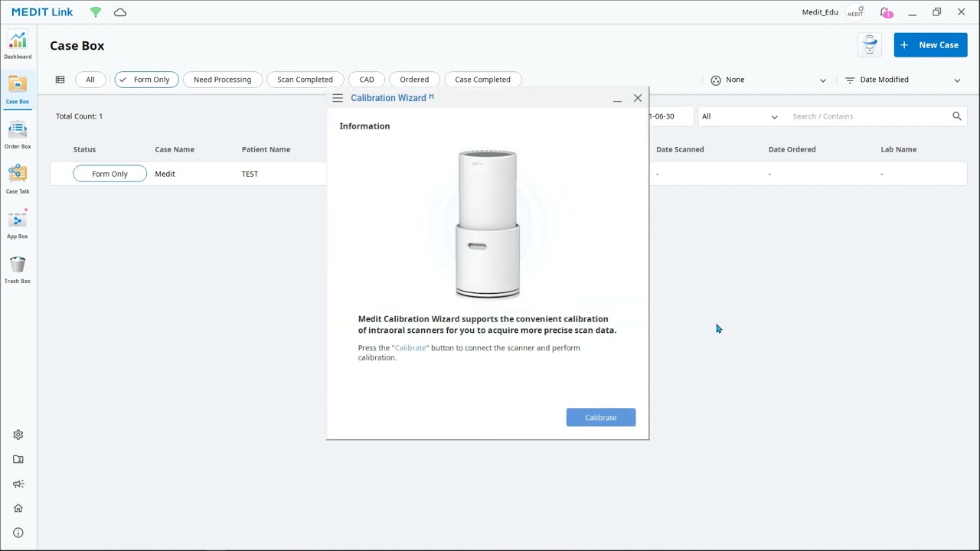Click the Total Count: 1 label
The height and width of the screenshot is (551, 980).
[x=79, y=116]
